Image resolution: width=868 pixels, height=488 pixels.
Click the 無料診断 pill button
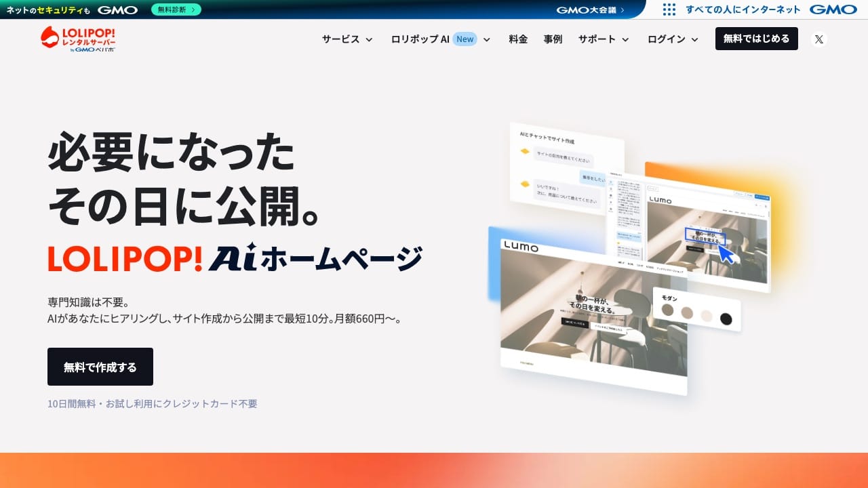click(176, 9)
